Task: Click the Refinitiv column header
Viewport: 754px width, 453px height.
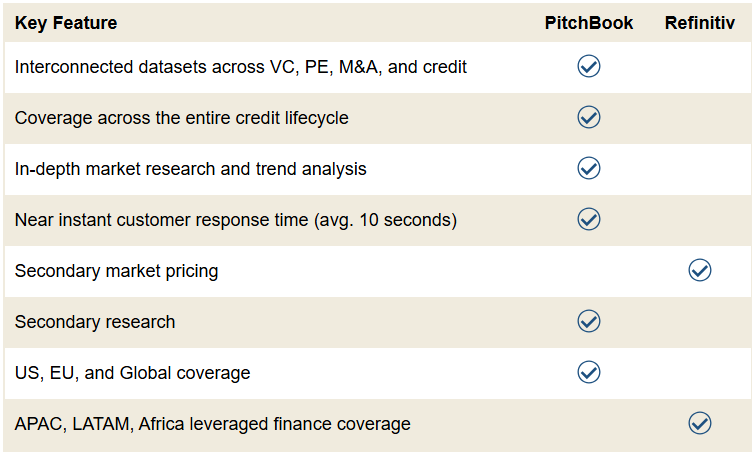Action: [700, 23]
